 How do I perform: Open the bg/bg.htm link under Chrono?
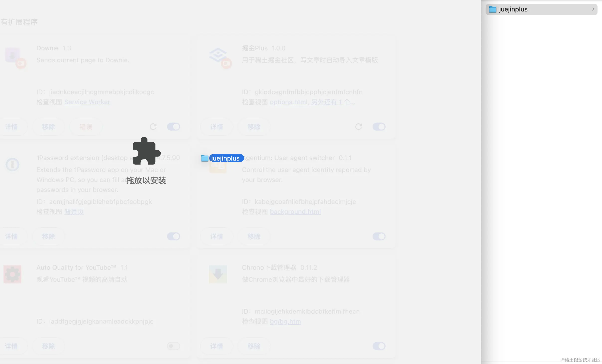(x=285, y=321)
